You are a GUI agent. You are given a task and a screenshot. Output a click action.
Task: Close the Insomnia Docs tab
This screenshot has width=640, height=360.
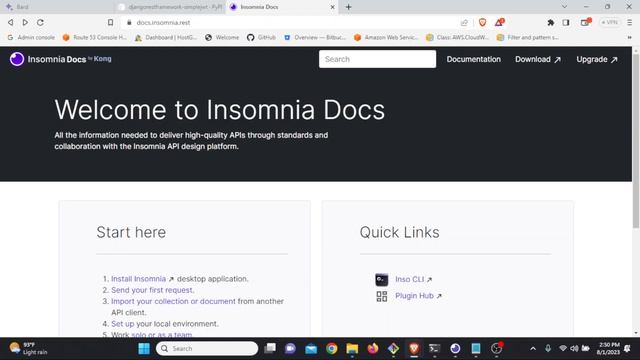pos(332,7)
